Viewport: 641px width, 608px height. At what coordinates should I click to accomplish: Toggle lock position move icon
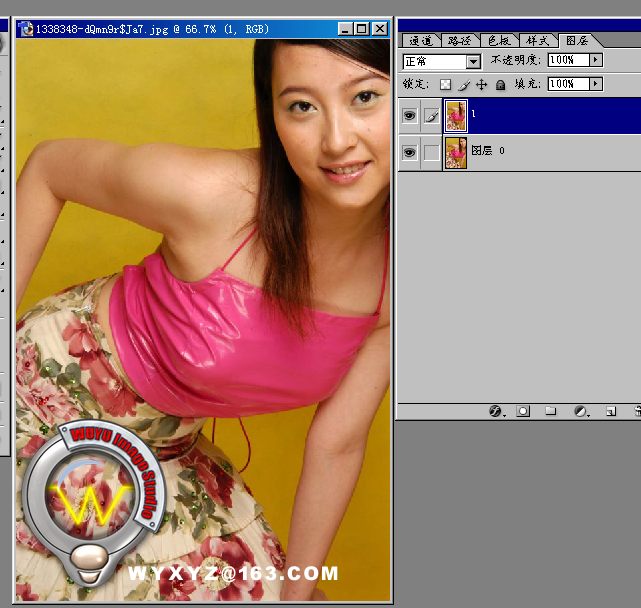(482, 85)
